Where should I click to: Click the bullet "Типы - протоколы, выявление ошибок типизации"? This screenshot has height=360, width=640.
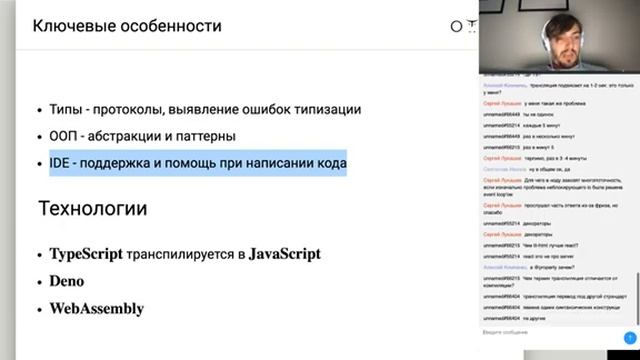(205, 109)
